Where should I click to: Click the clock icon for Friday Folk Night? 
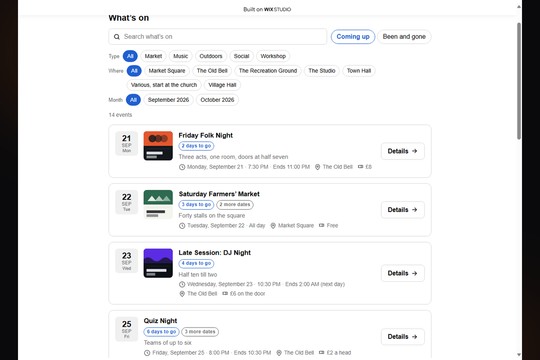pyautogui.click(x=182, y=167)
